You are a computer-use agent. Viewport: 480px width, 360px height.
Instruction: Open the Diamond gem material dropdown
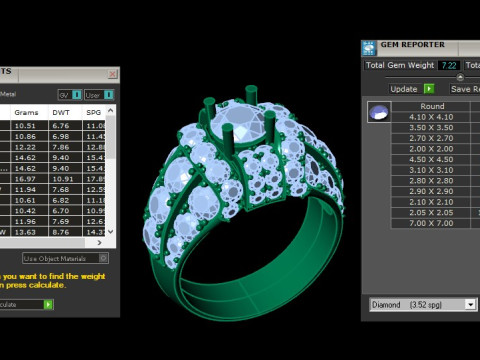(x=471, y=305)
